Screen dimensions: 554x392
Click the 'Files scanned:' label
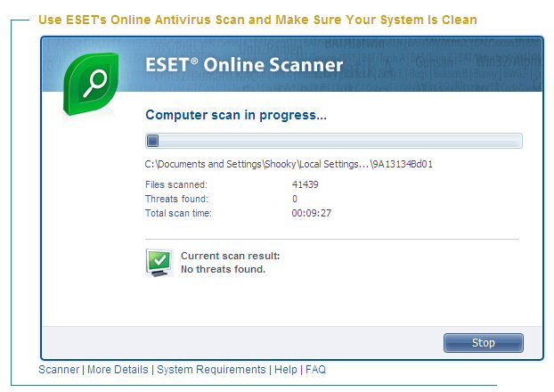(x=175, y=184)
